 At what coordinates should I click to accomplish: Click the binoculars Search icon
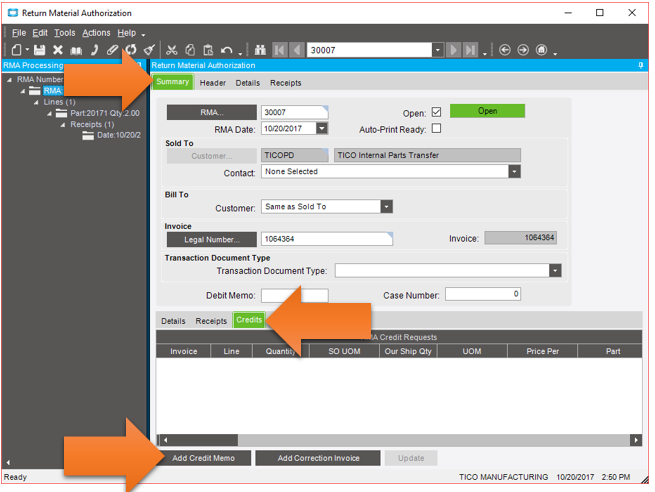pyautogui.click(x=260, y=50)
